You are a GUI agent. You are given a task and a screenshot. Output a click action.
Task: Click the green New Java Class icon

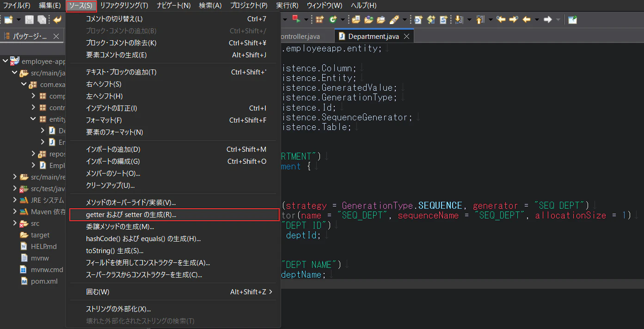tap(332, 19)
